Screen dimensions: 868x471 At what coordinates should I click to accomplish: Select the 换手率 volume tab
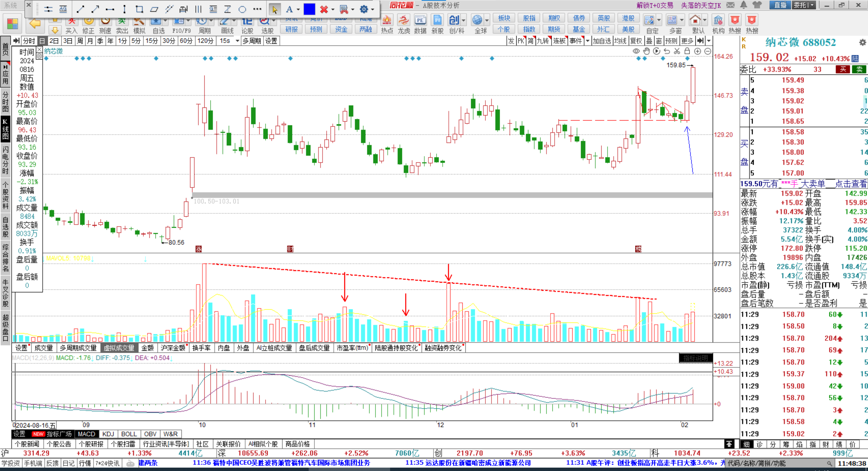pyautogui.click(x=201, y=348)
